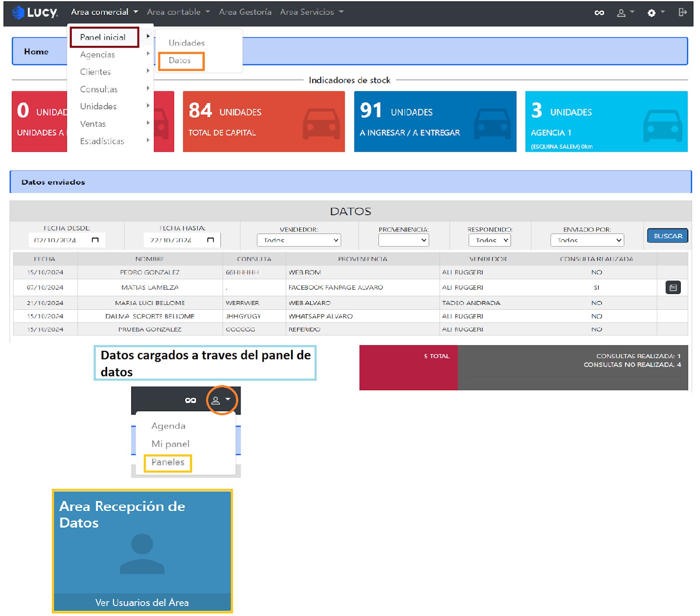Click user silhouette on Area Recepción card
Image resolution: width=700 pixels, height=616 pixels.
coord(142,554)
